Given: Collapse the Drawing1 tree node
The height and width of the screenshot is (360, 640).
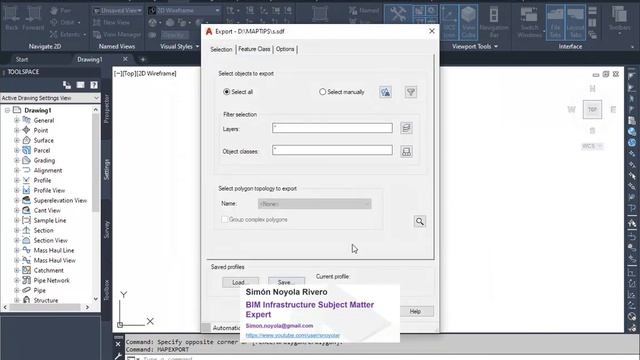Looking at the screenshot, I should pos(7,110).
